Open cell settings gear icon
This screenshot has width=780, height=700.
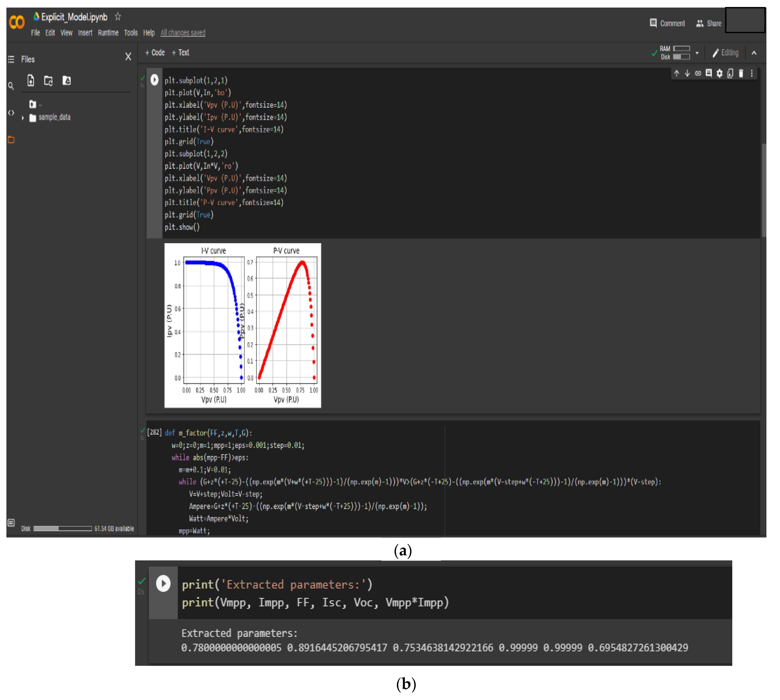coord(719,73)
